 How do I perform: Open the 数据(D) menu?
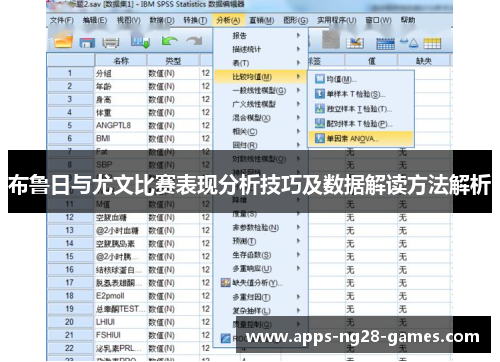pos(162,20)
